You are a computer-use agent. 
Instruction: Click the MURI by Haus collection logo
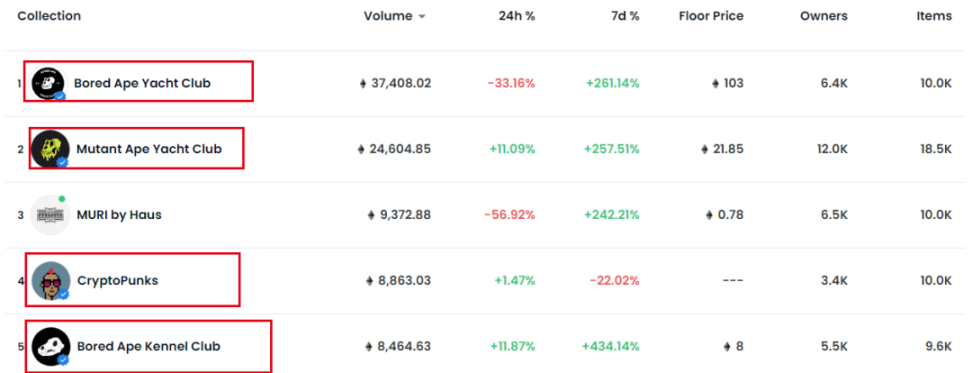50,215
